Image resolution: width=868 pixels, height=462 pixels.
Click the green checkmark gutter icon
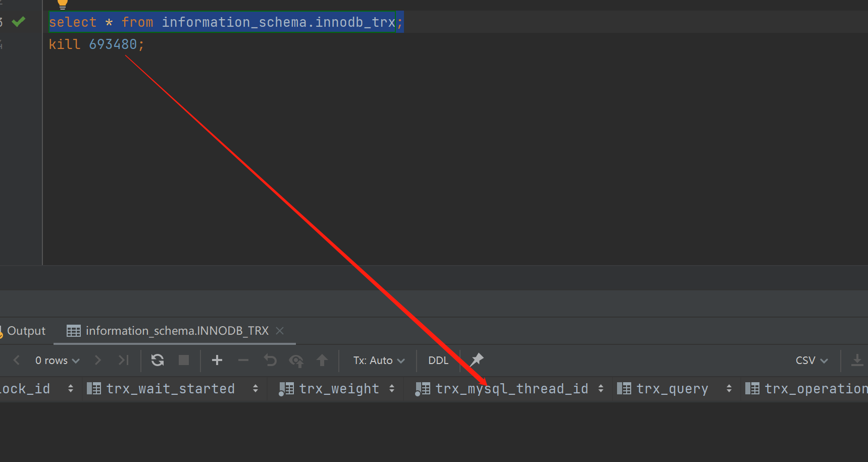click(19, 22)
